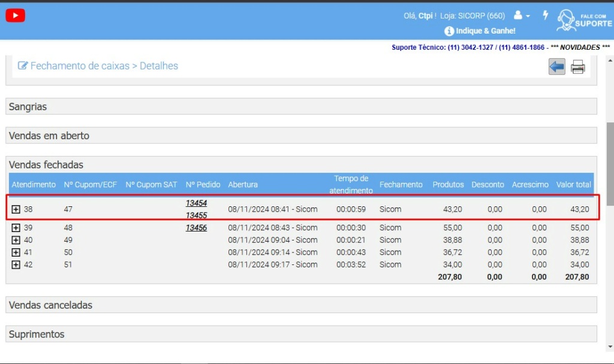Click the Atendimento column header

point(34,185)
